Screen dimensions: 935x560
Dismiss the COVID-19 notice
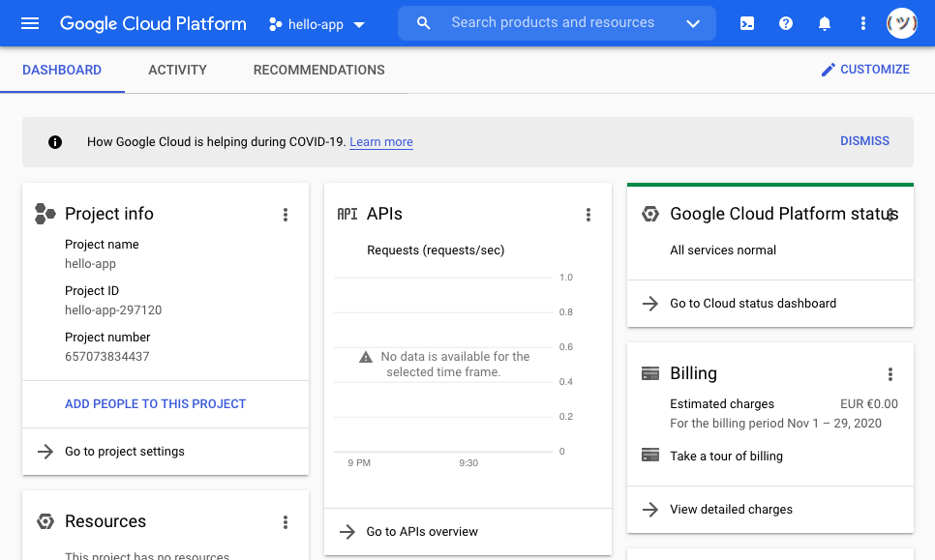click(864, 140)
